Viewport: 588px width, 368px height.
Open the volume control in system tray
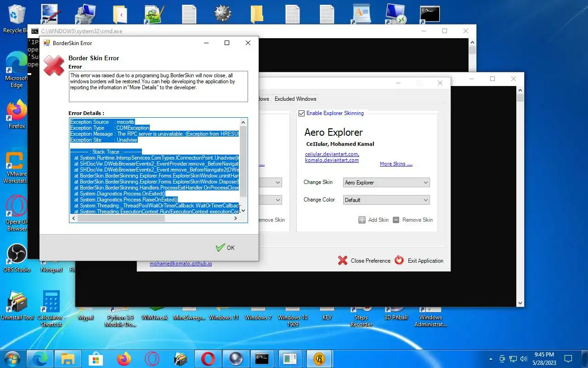pos(523,358)
